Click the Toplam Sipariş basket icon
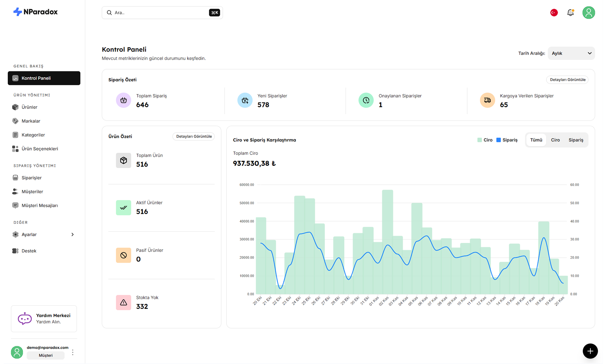The width and height of the screenshot is (607, 364). (123, 100)
